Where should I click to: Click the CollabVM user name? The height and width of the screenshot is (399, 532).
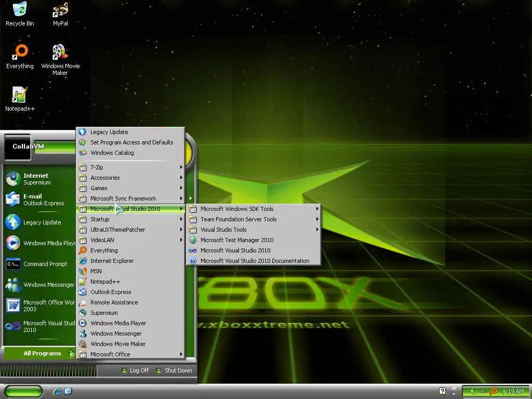click(28, 146)
